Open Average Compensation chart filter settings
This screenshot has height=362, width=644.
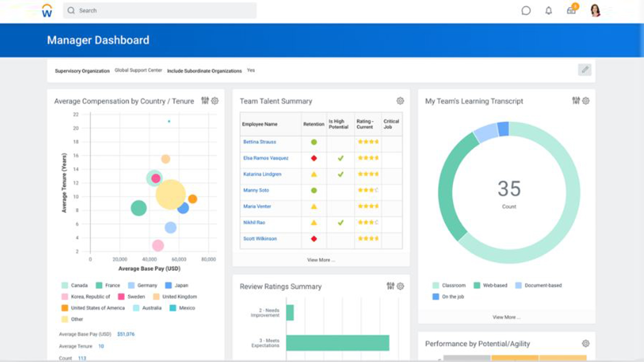tap(205, 101)
